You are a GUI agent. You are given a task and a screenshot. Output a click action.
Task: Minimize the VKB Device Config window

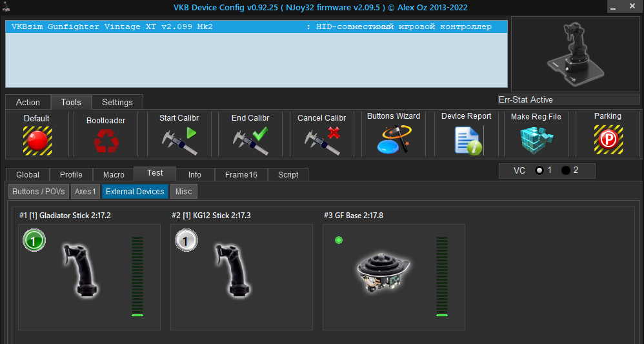pos(612,6)
